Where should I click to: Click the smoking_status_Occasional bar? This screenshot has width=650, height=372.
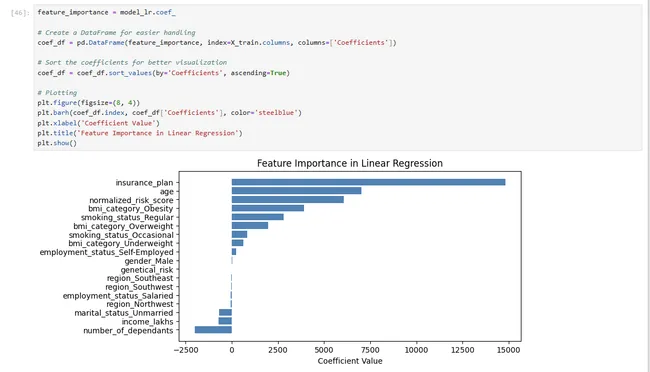(x=239, y=234)
